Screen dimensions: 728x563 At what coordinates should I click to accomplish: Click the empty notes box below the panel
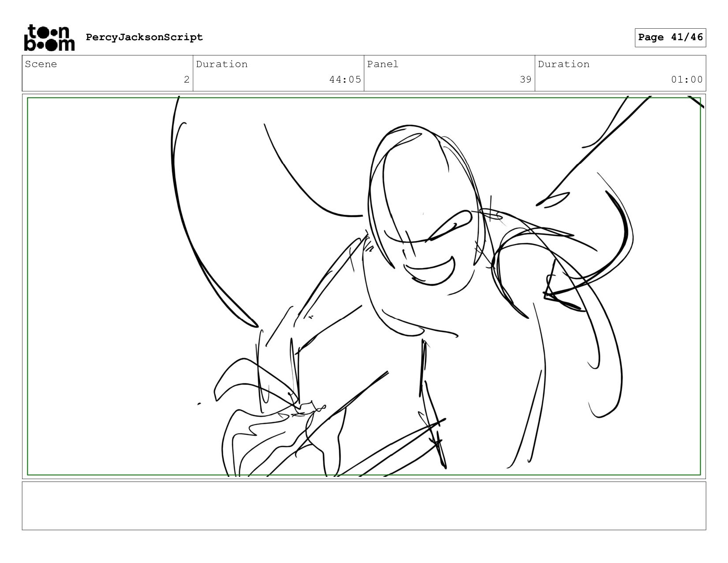[364, 506]
